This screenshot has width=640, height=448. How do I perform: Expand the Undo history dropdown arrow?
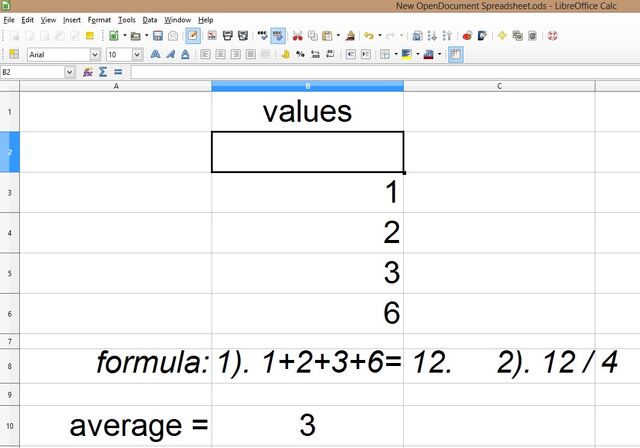(380, 35)
